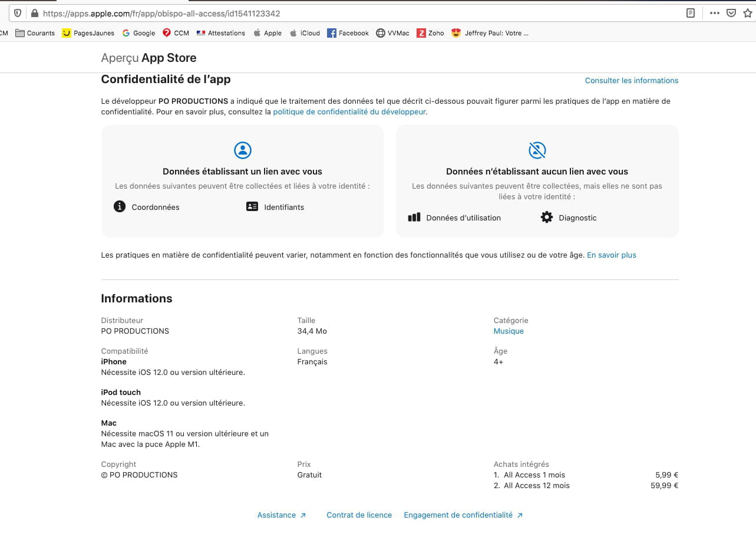Image resolution: width=756 pixels, height=540 pixels.
Task: Click the 34,4 Mo size value
Action: tap(312, 331)
